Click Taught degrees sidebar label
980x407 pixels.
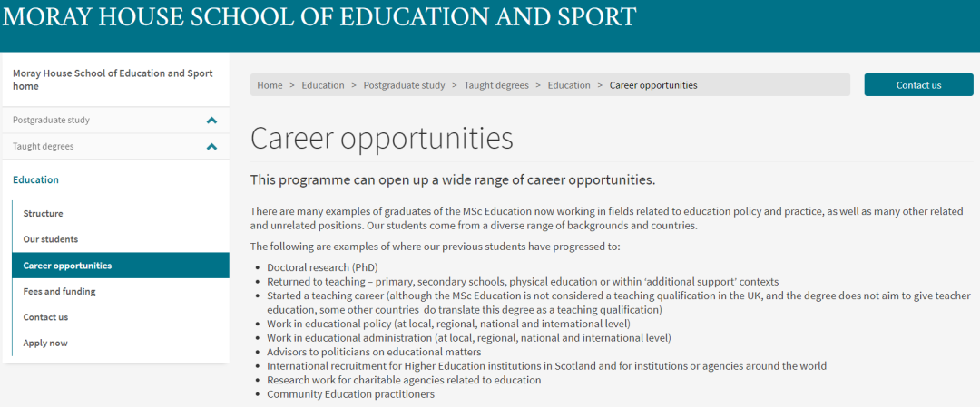44,147
